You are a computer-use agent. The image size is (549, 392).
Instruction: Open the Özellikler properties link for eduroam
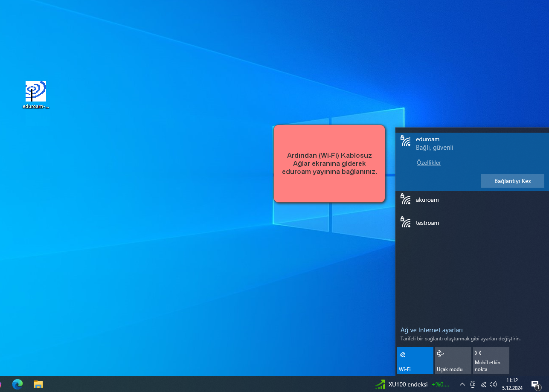(429, 163)
